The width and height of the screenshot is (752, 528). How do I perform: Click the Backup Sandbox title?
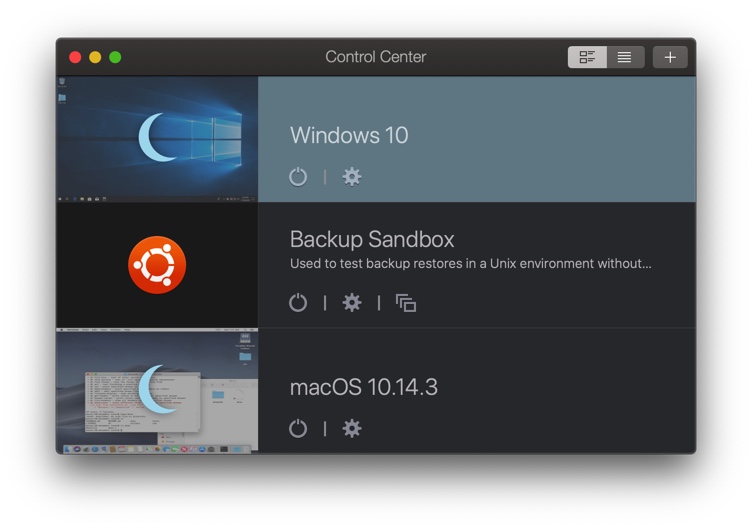(372, 239)
